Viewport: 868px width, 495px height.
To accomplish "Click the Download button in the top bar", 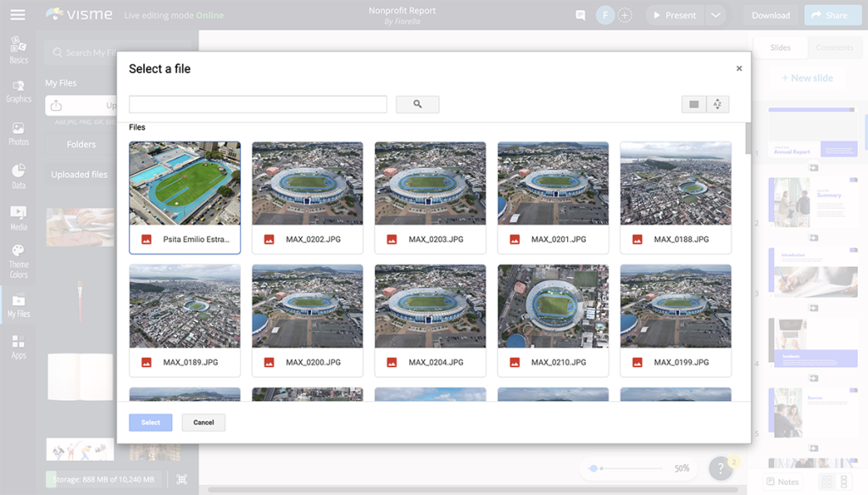I will coord(770,14).
